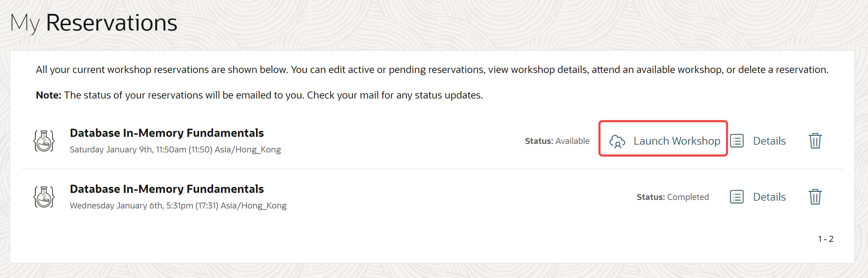Delete the Saturday January 9th reservation
Image resolution: width=868 pixels, height=278 pixels.
[x=815, y=141]
